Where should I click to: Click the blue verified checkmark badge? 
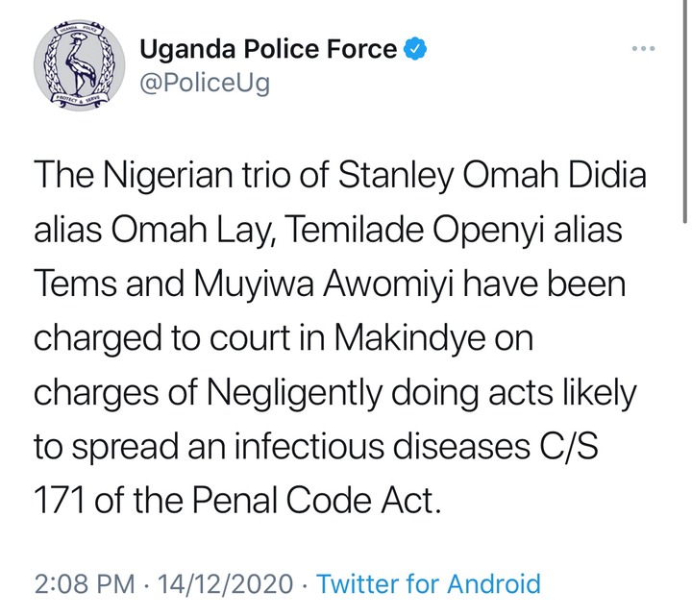point(415,49)
